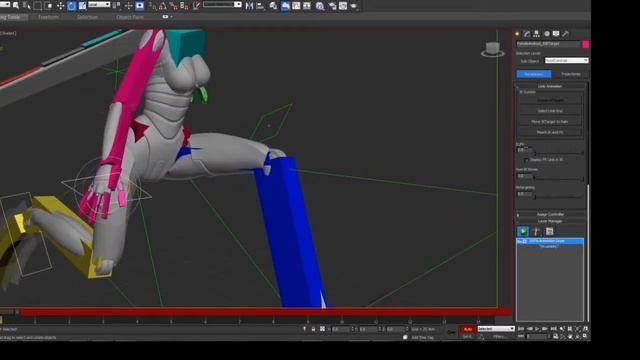The image size is (640, 360).
Task: Click the ViewCube in the viewport
Action: [x=493, y=49]
